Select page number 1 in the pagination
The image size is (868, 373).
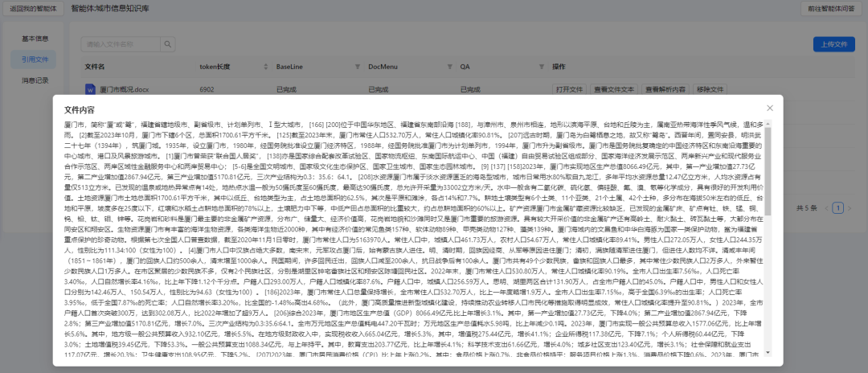point(838,208)
